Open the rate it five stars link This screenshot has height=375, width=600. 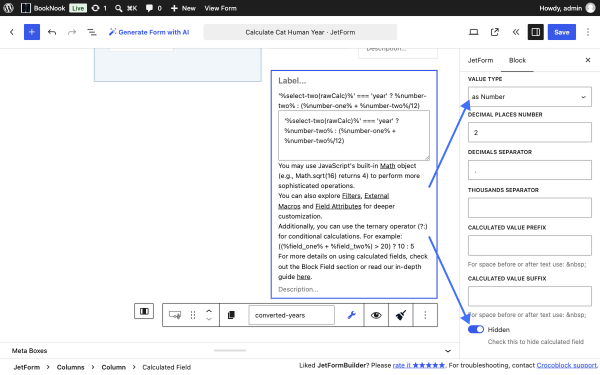coord(419,365)
